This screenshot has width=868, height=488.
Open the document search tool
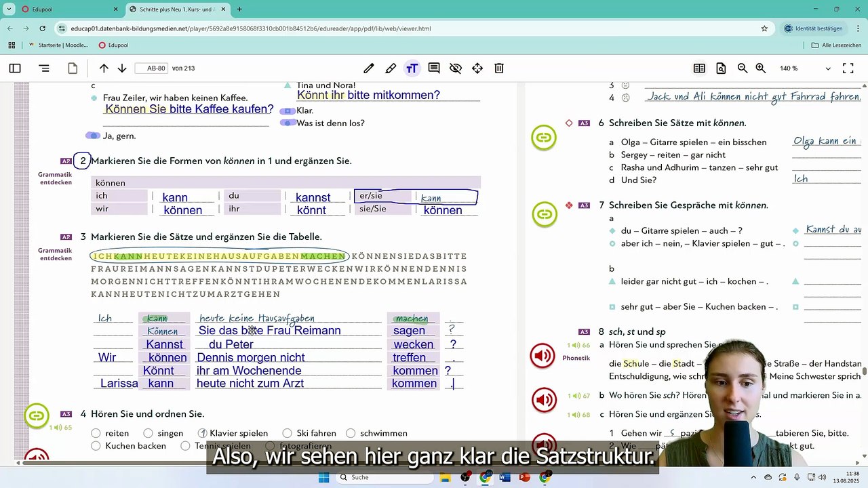coord(721,68)
